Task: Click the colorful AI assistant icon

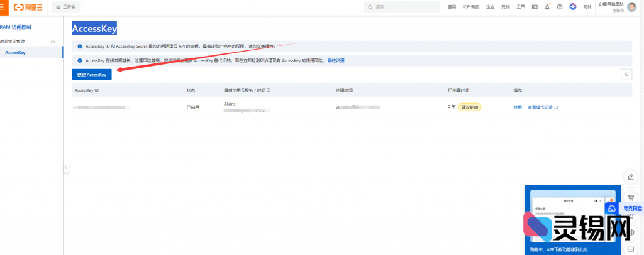Action: (x=573, y=7)
